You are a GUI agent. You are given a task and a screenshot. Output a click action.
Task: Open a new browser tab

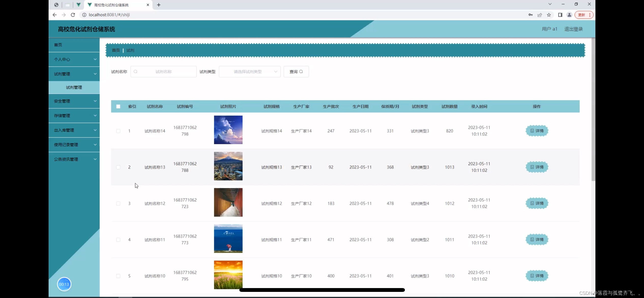click(159, 5)
